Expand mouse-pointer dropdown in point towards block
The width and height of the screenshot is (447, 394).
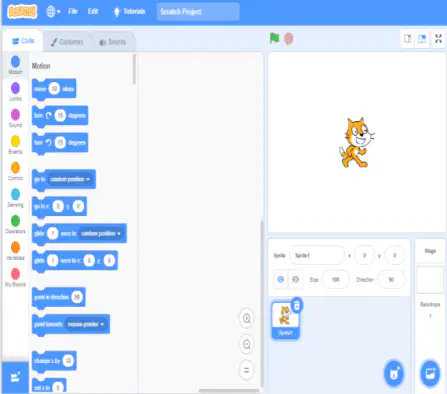[86, 324]
